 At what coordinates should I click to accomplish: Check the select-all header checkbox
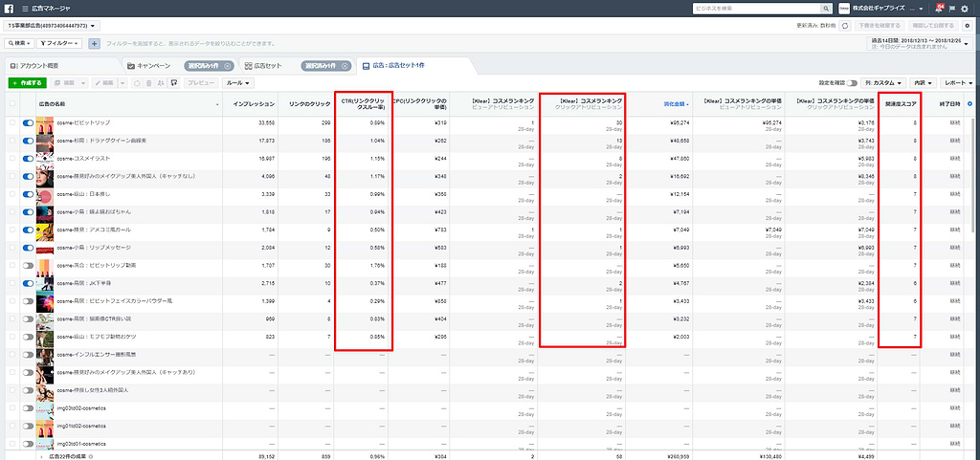[x=12, y=104]
